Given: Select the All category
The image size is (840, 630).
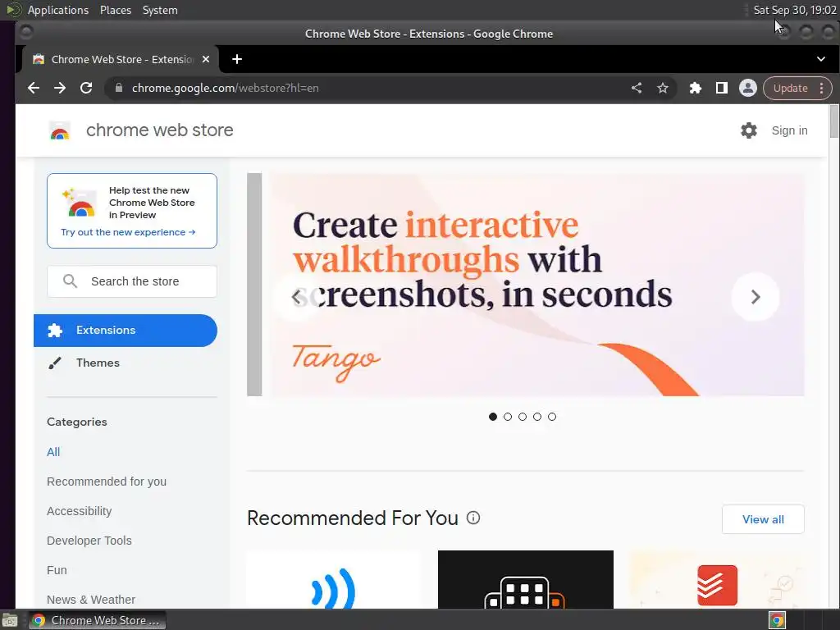Looking at the screenshot, I should (53, 452).
